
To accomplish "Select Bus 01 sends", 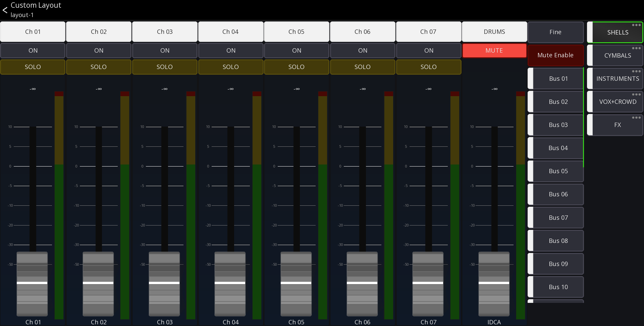I will pos(555,79).
